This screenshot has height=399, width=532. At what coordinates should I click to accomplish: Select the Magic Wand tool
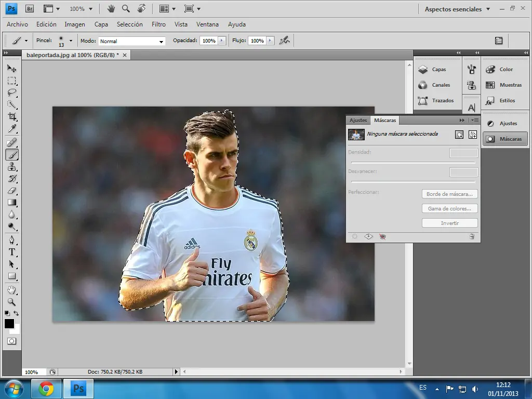(12, 104)
